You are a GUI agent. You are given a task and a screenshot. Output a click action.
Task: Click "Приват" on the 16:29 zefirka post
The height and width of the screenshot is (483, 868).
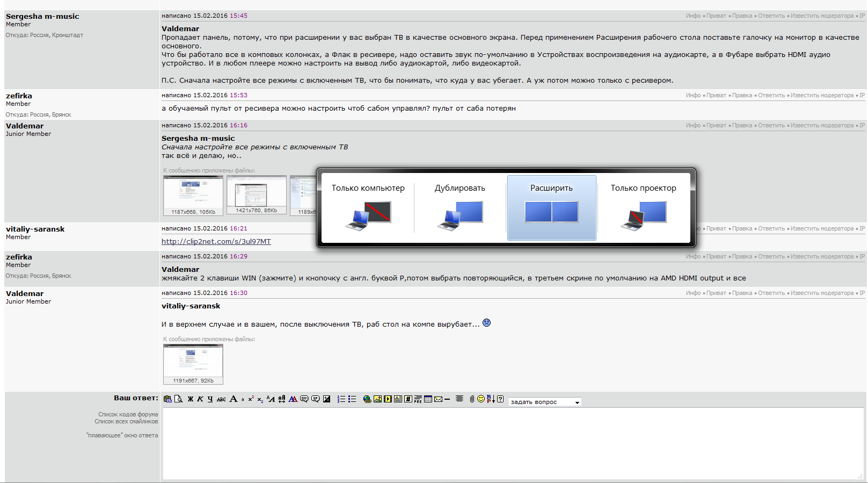point(716,256)
